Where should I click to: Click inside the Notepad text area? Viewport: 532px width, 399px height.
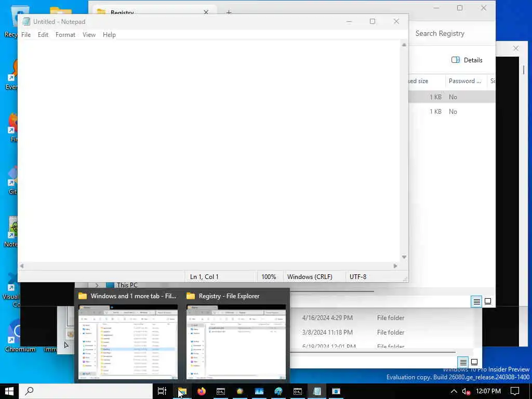pyautogui.click(x=209, y=151)
